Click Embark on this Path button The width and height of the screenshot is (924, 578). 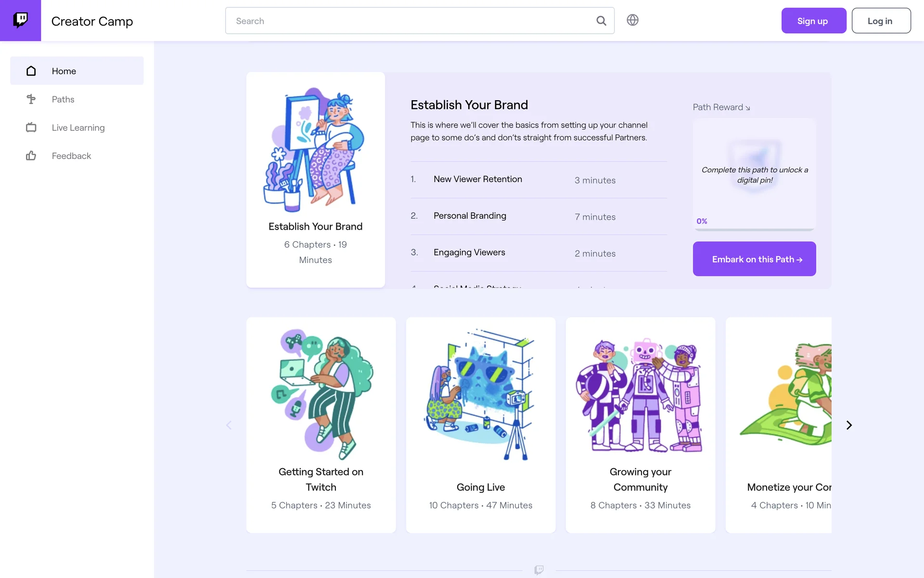point(754,259)
